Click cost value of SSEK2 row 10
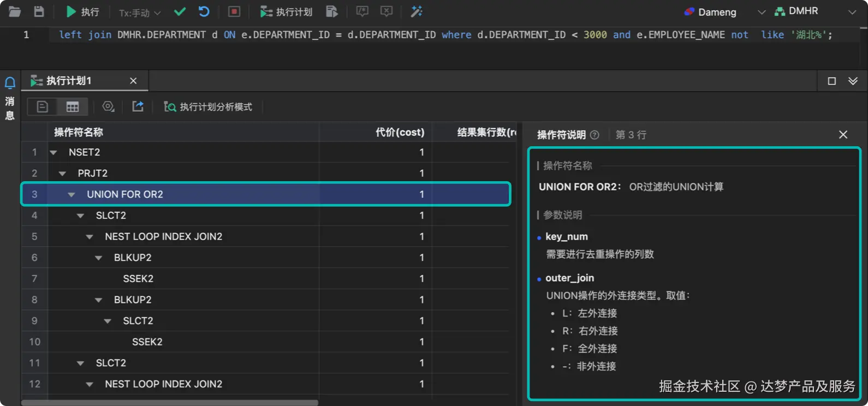Screen dimensions: 868x406 (x=421, y=342)
